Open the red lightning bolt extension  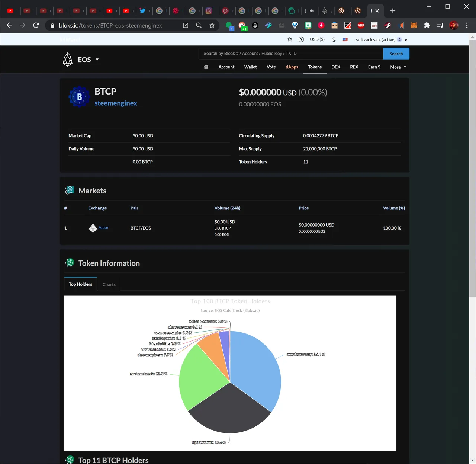pyautogui.click(x=321, y=25)
